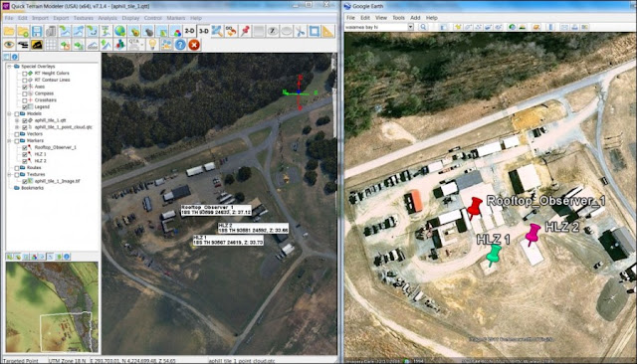Click the overview minimap thumbnail
Viewport: 637px width, 364px height.
52,307
